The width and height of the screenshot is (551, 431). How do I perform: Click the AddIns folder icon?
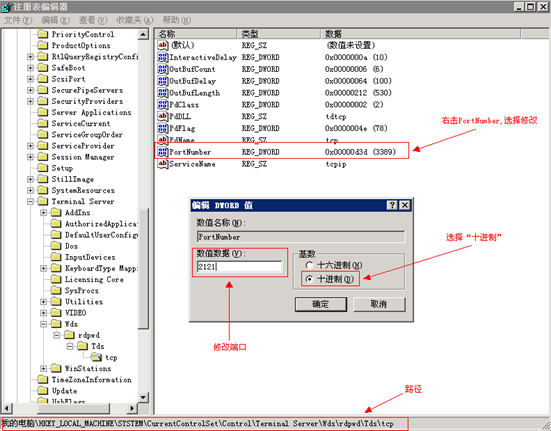coord(56,213)
